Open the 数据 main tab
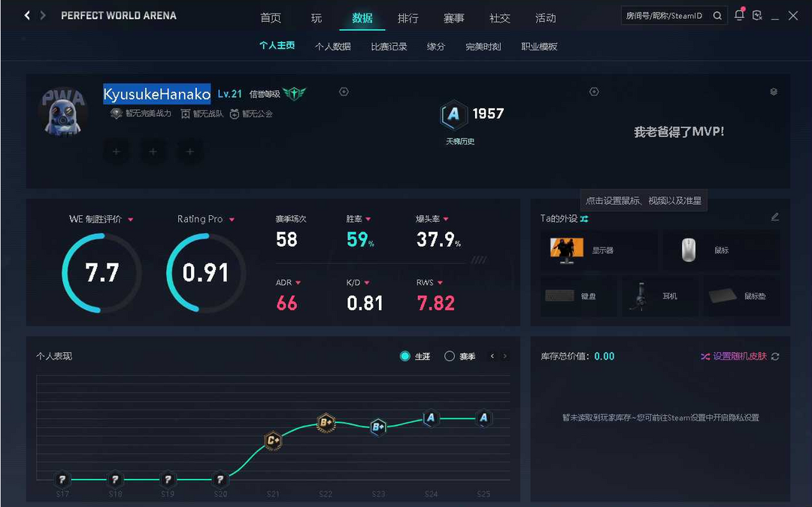 coord(362,18)
